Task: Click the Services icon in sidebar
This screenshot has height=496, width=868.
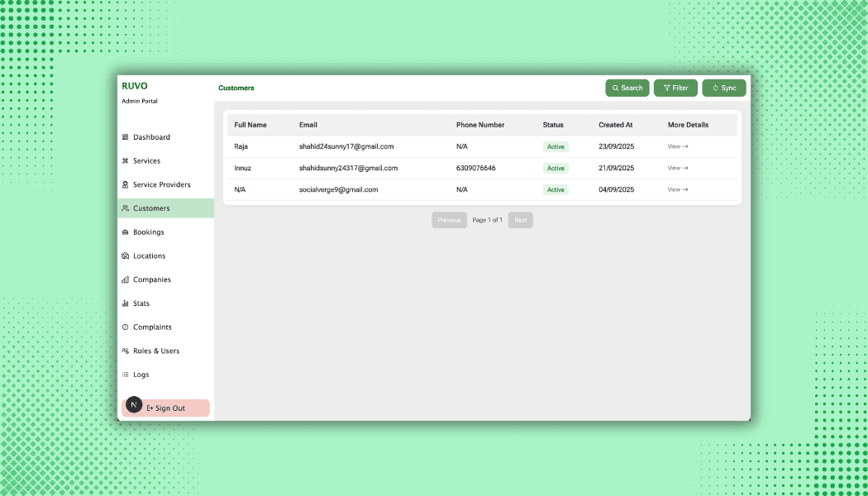Action: 126,161
